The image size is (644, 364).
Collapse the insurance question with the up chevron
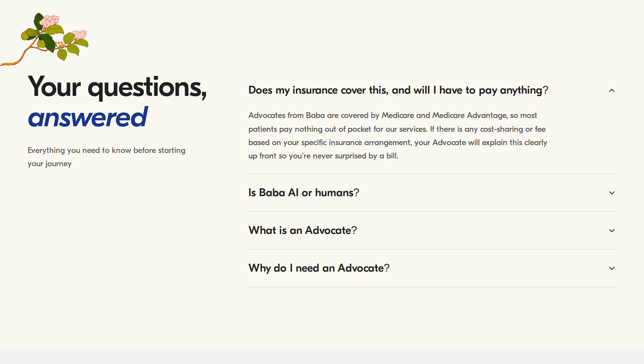click(612, 91)
